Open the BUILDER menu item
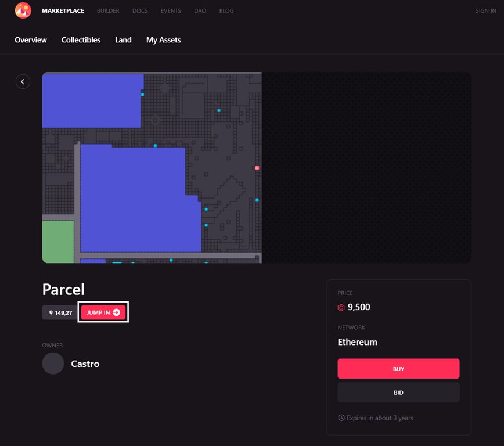The width and height of the screenshot is (504, 446). [108, 10]
